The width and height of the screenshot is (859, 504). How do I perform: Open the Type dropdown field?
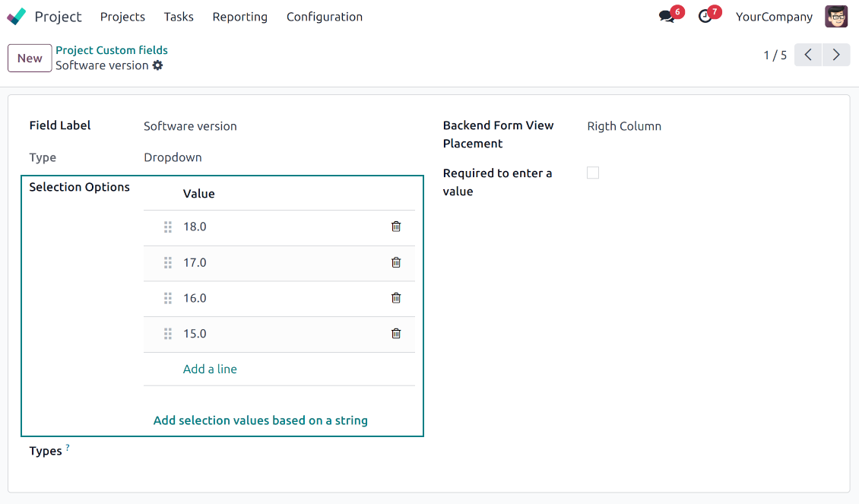point(274,158)
